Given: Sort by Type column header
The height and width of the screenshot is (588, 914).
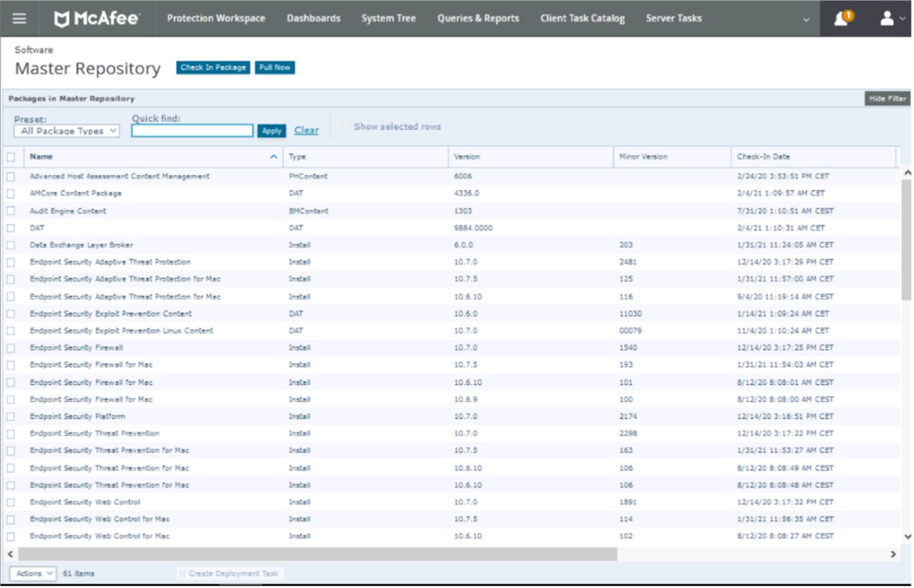Looking at the screenshot, I should tap(297, 157).
